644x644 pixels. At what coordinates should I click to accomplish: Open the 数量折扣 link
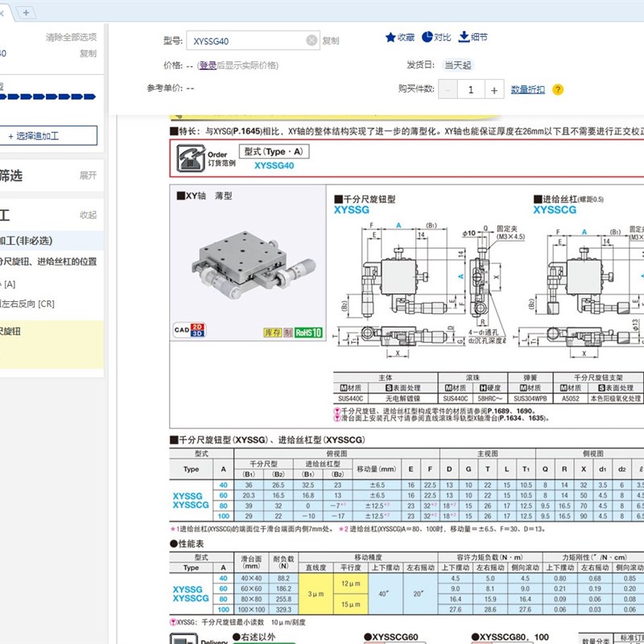tap(528, 89)
